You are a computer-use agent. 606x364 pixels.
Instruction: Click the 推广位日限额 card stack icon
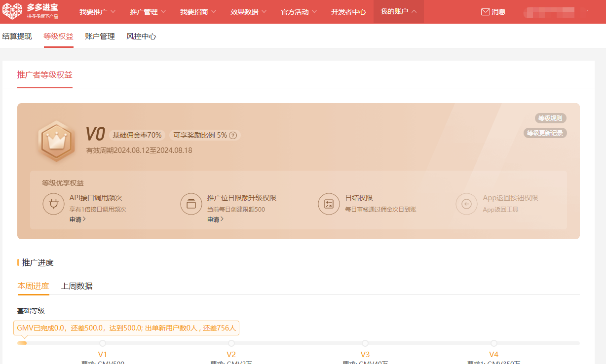pyautogui.click(x=191, y=204)
